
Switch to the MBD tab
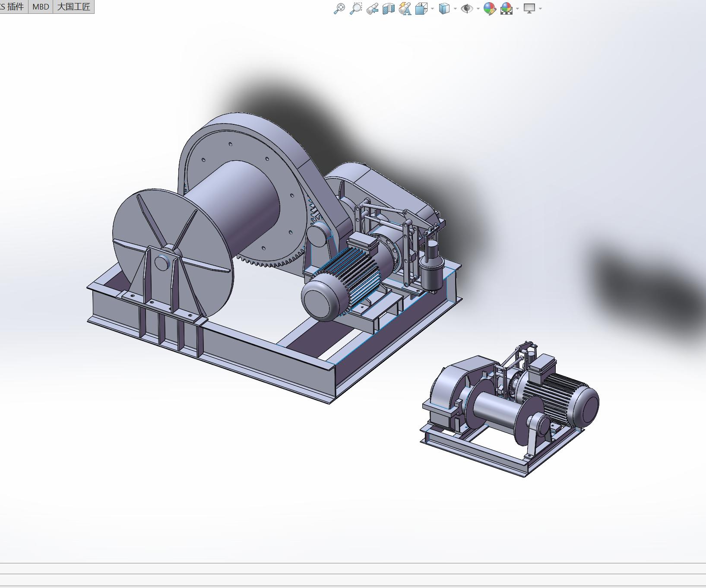click(41, 7)
